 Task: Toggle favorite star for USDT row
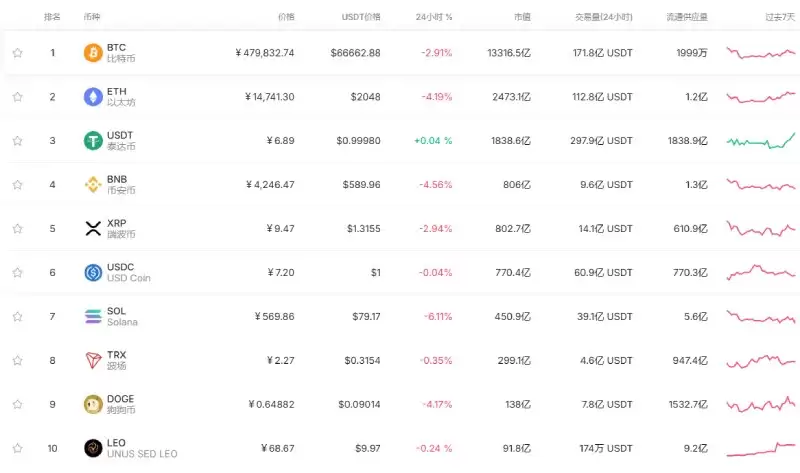click(17, 140)
